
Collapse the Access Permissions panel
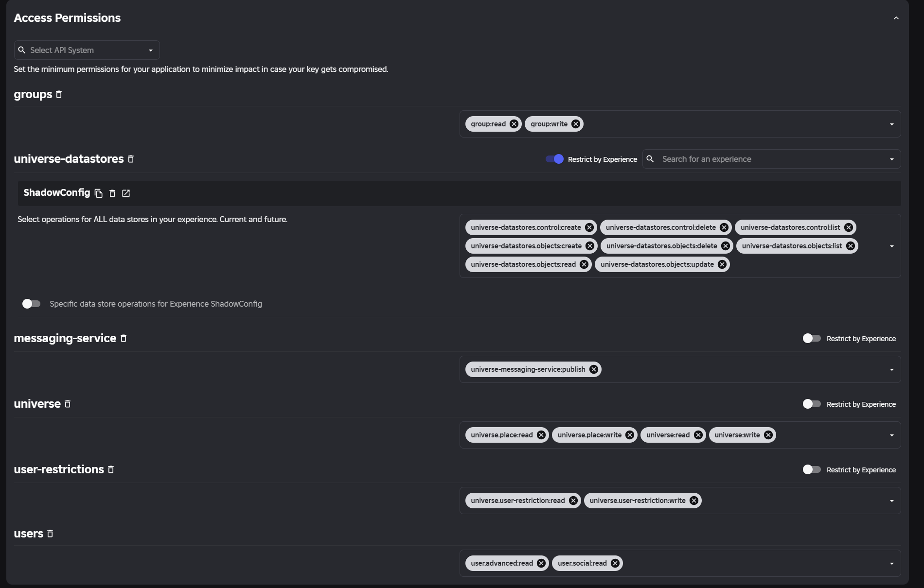coord(896,18)
